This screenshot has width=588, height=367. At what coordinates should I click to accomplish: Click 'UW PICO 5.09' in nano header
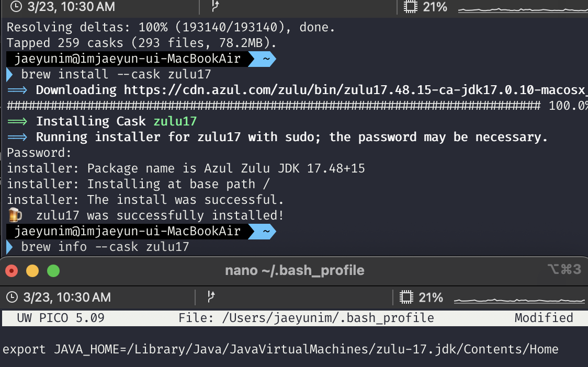point(61,318)
